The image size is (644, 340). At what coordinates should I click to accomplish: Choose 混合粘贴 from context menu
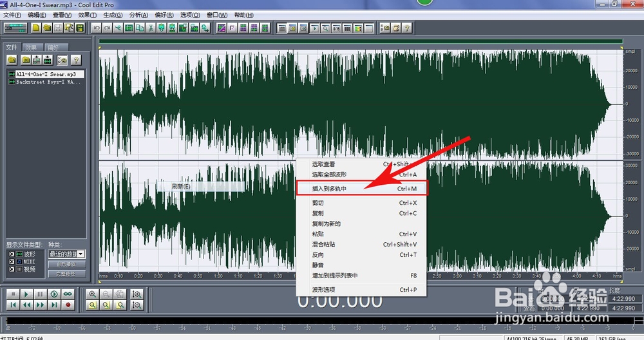click(362, 244)
